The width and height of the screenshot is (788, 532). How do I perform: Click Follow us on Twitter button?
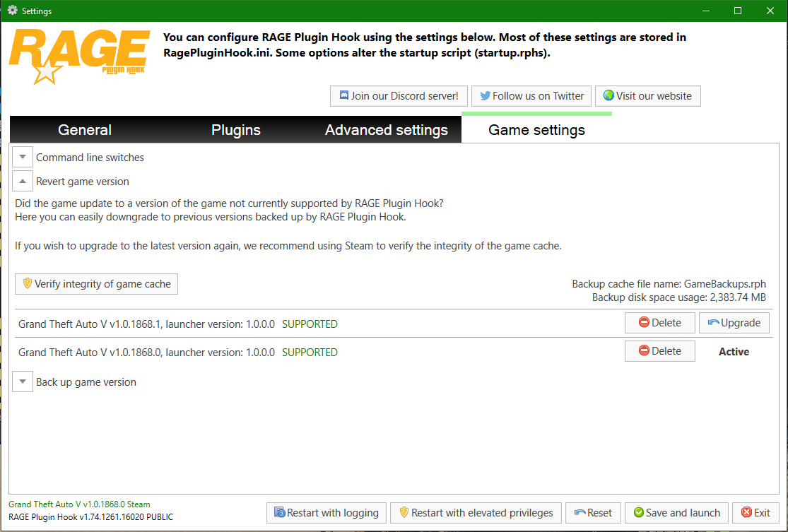(531, 96)
